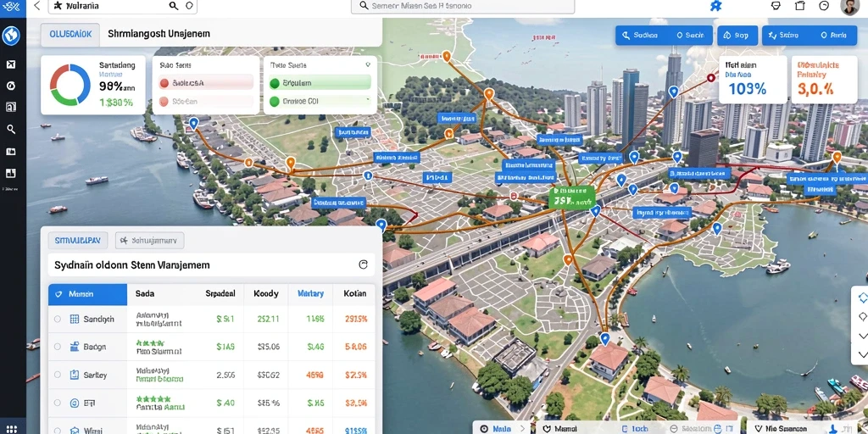Select the airplane icon in the sidebar
The height and width of the screenshot is (434, 868).
pyautogui.click(x=10, y=64)
